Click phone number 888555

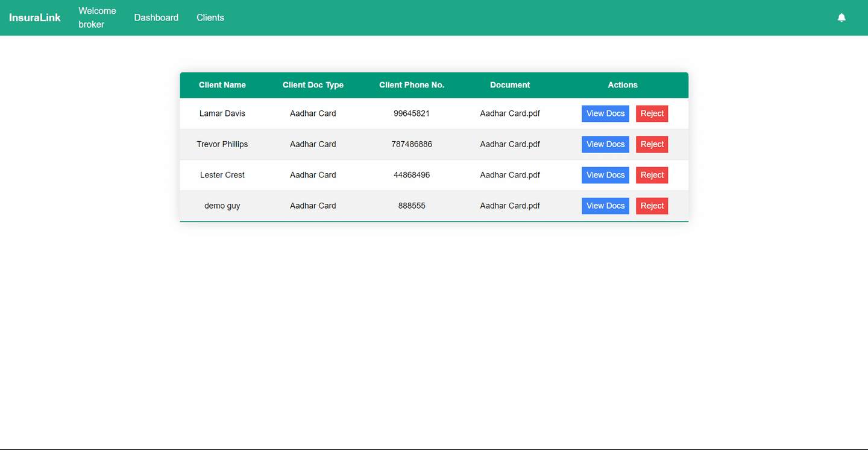[412, 206]
